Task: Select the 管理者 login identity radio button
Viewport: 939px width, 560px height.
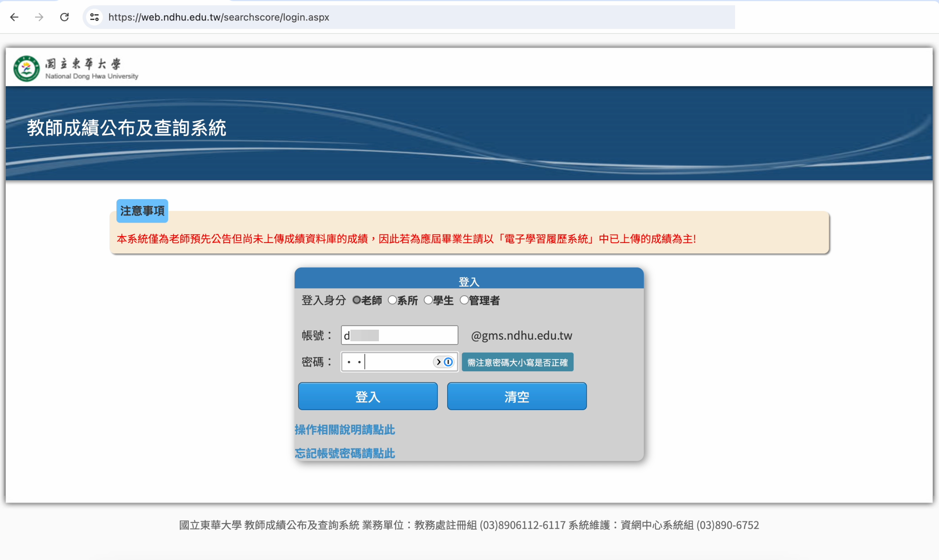Action: click(x=464, y=300)
